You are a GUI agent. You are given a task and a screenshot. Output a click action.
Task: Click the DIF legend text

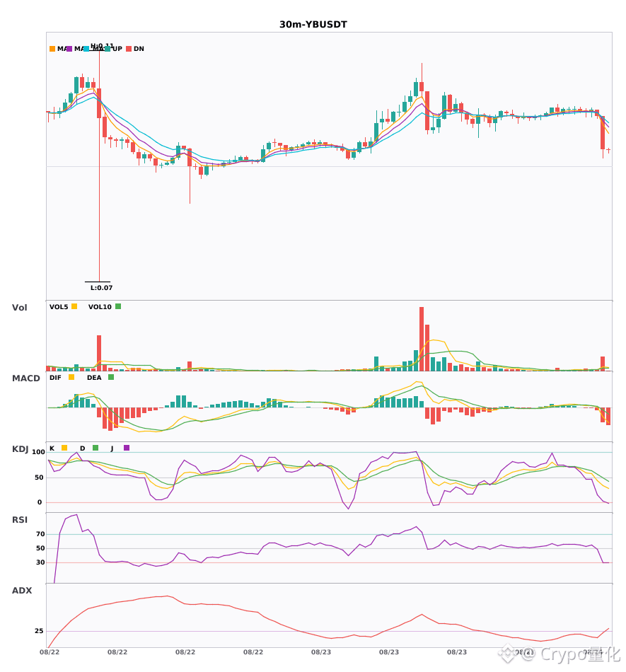[x=55, y=378]
